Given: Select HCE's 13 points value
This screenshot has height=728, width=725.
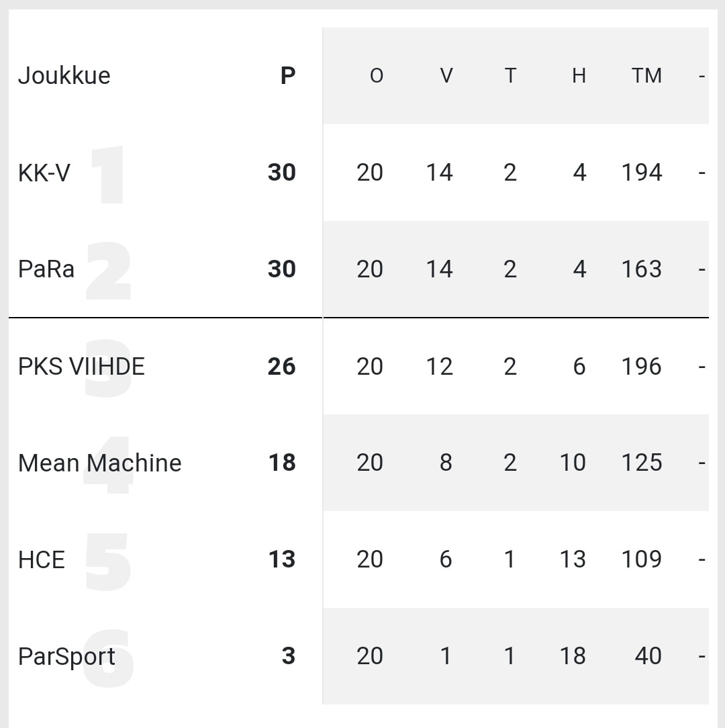Looking at the screenshot, I should [282, 559].
